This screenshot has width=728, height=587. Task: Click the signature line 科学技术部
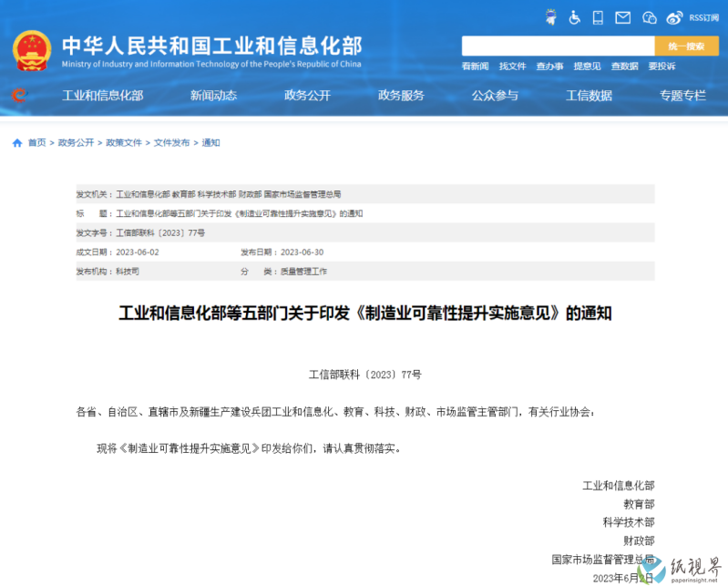(629, 522)
